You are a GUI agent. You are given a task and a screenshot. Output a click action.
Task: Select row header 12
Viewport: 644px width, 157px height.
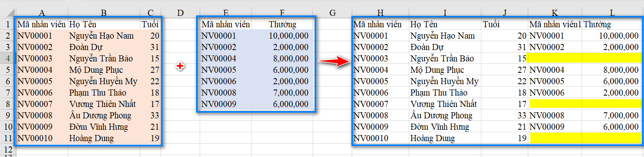(x=7, y=149)
